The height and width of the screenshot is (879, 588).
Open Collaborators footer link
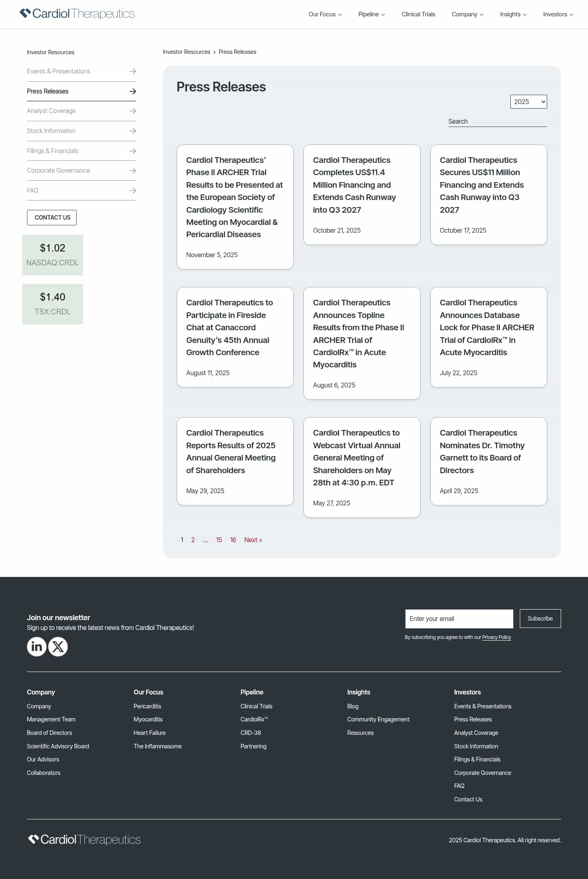pos(43,773)
